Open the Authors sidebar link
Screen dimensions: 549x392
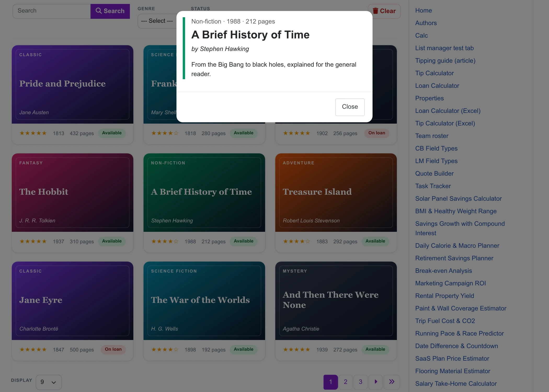426,23
